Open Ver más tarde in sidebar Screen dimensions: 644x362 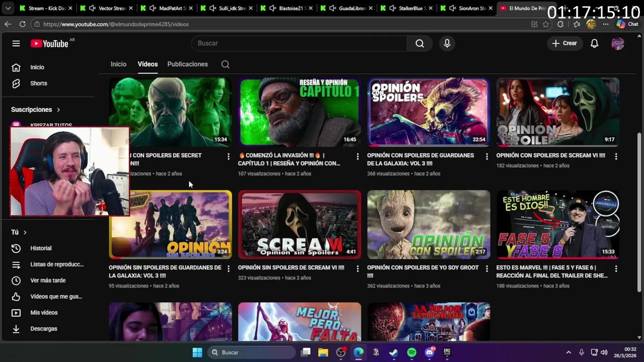48,281
